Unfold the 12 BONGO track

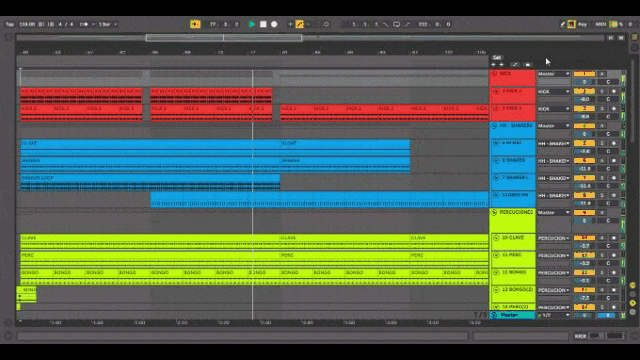pos(496,272)
